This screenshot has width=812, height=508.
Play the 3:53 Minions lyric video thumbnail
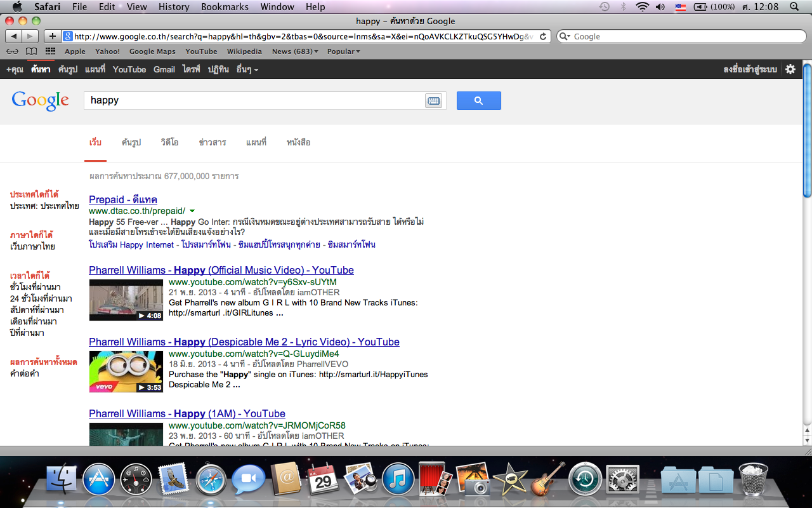click(126, 371)
